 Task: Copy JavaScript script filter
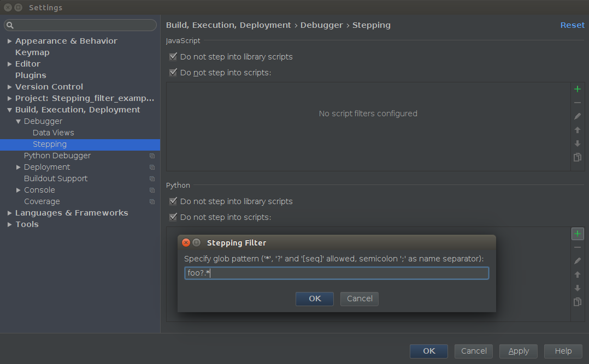[x=578, y=157]
